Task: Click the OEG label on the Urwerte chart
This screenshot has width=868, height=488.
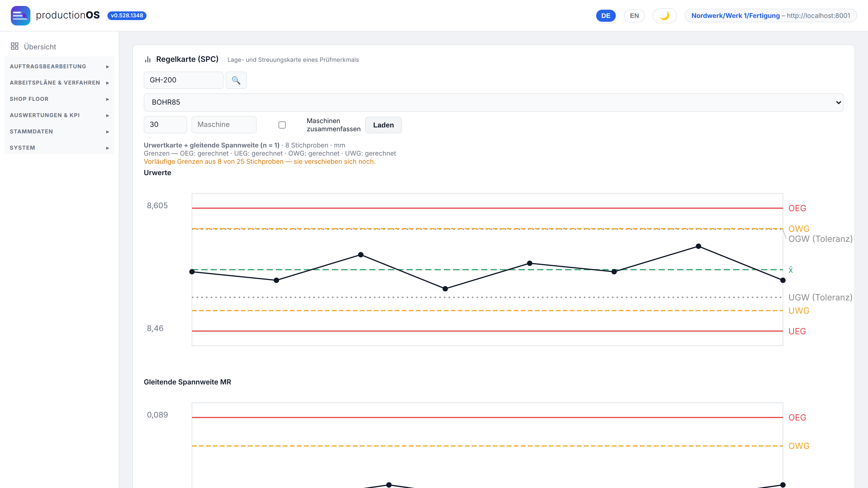Action: point(797,208)
